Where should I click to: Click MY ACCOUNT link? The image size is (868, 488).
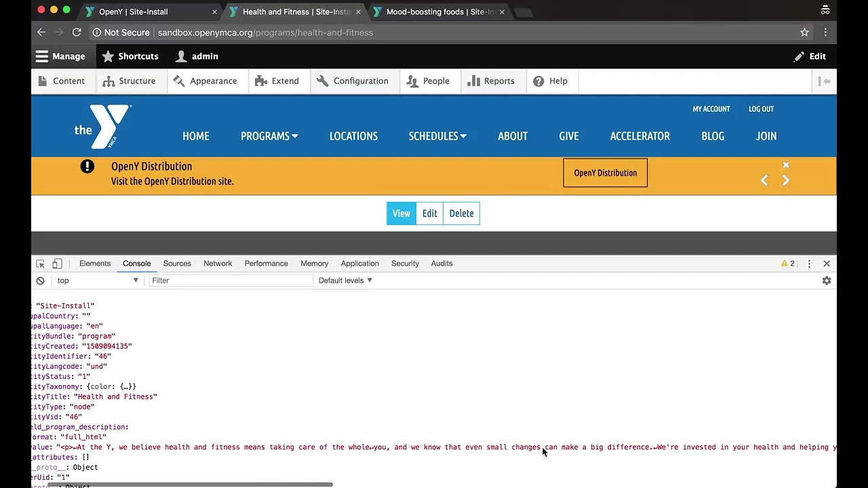(x=711, y=108)
